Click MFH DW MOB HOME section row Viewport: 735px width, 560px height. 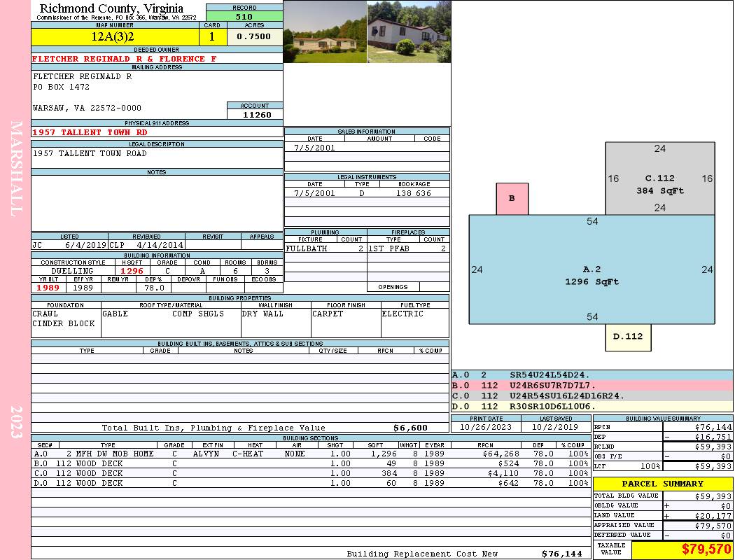[310, 454]
